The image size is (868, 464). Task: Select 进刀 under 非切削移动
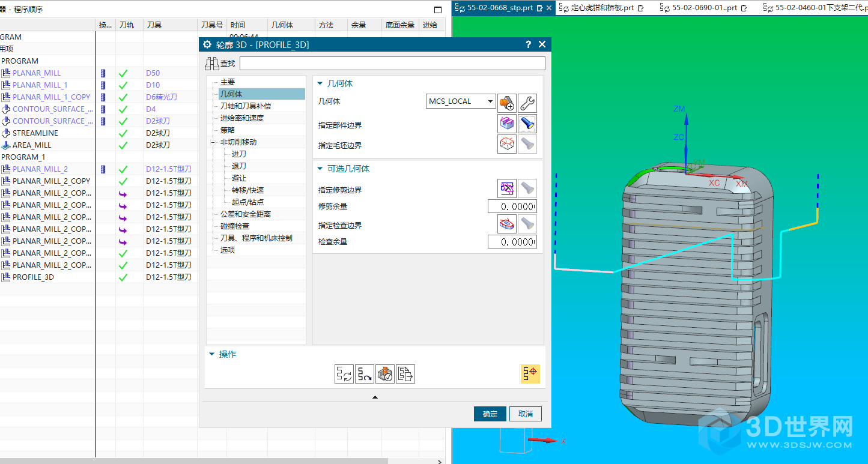238,154
